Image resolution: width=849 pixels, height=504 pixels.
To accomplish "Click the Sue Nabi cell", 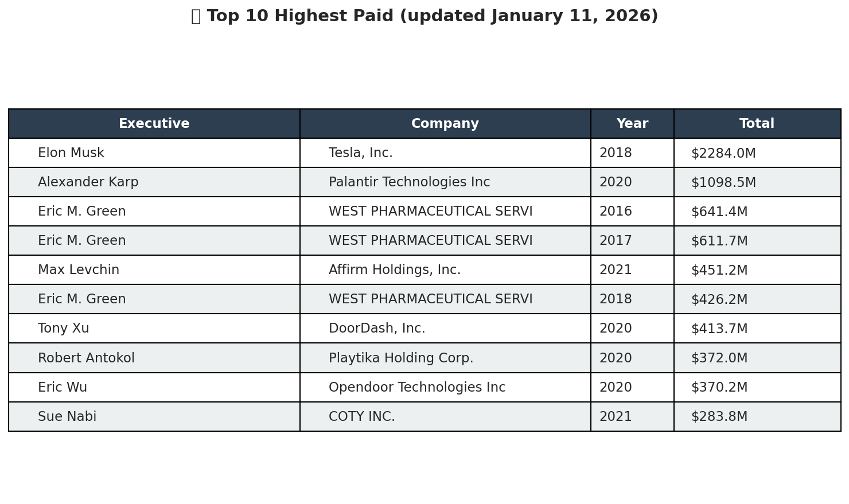I will [x=154, y=417].
